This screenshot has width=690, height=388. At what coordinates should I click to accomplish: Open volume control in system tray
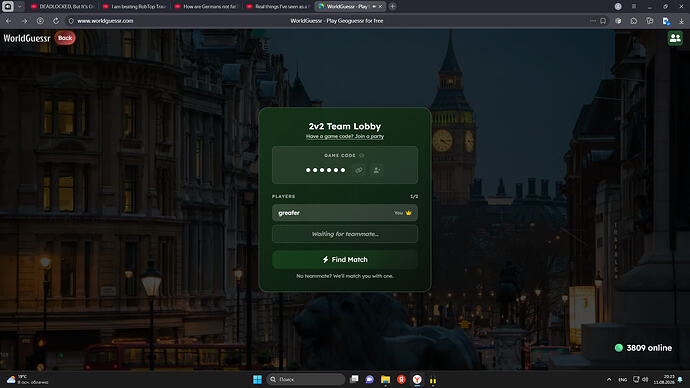646,379
